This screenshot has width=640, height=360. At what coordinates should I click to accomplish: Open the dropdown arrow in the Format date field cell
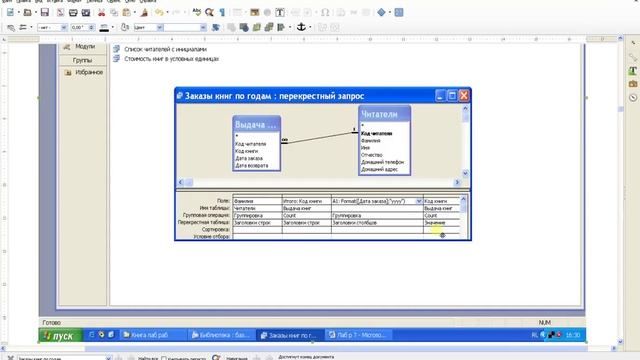(419, 201)
